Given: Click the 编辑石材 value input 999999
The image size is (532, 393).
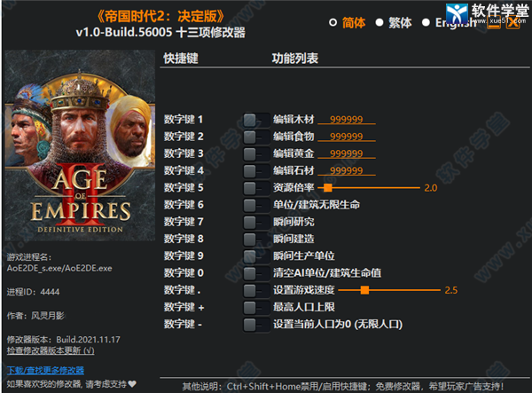Looking at the screenshot, I should [347, 170].
